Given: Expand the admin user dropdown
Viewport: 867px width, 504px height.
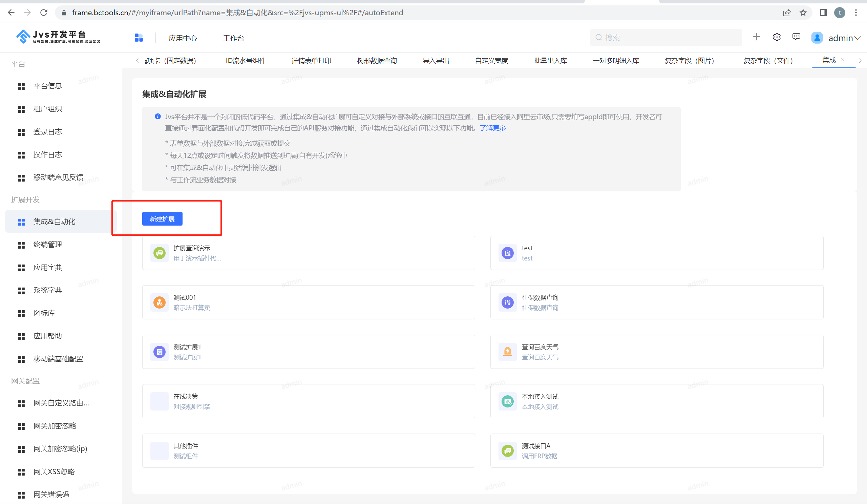Looking at the screenshot, I should click(x=844, y=38).
